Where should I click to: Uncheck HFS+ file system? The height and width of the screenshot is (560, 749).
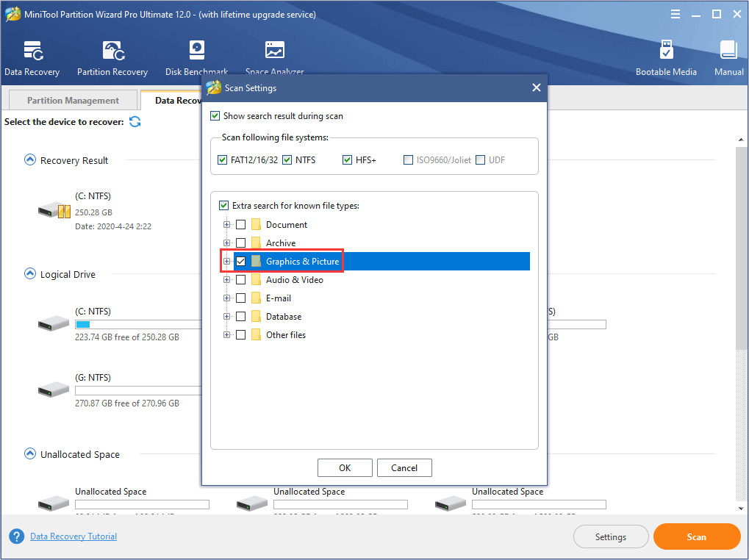(x=347, y=160)
